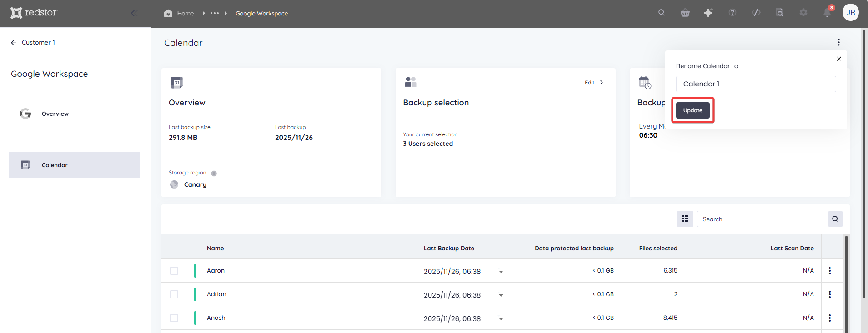Close the Rename Calendar popup

pos(839,59)
